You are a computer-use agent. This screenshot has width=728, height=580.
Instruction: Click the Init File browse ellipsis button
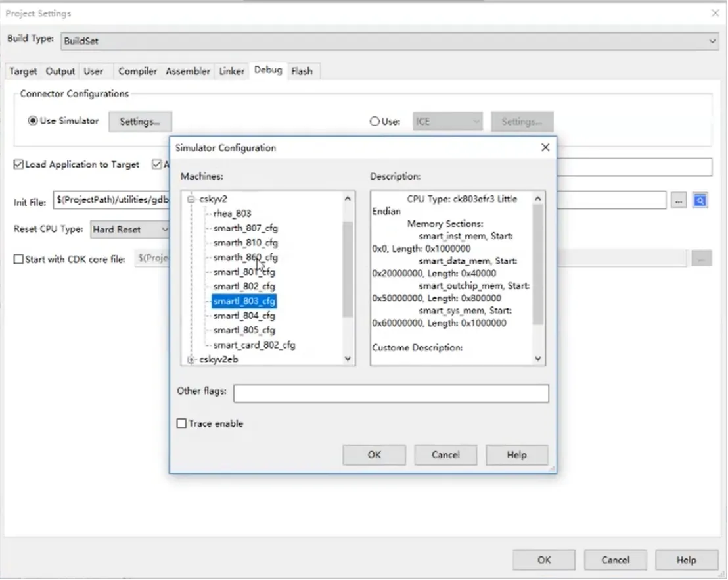pyautogui.click(x=679, y=201)
